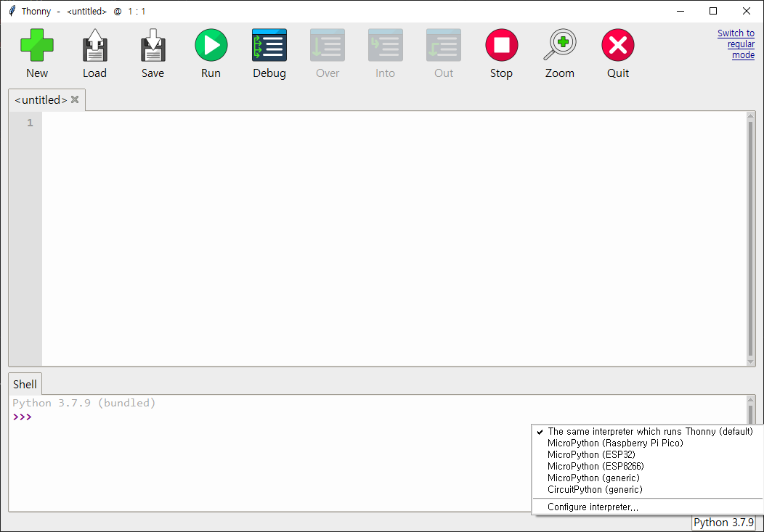The image size is (764, 532).
Task: Click the Python 3.7.9 interpreter selector
Action: [723, 523]
